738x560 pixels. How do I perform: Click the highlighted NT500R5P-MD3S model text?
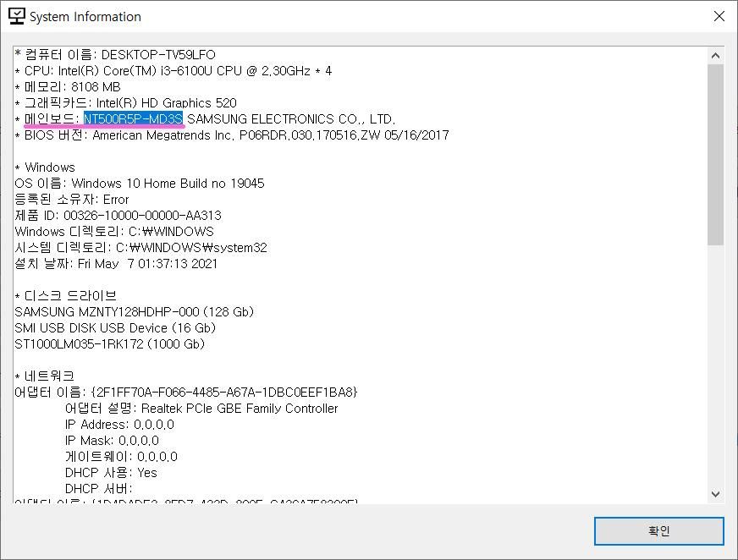pyautogui.click(x=133, y=119)
